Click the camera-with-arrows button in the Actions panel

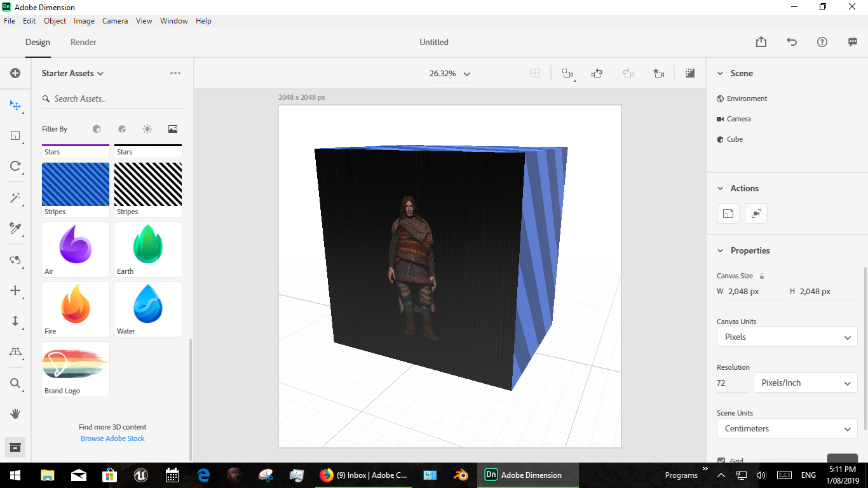756,213
